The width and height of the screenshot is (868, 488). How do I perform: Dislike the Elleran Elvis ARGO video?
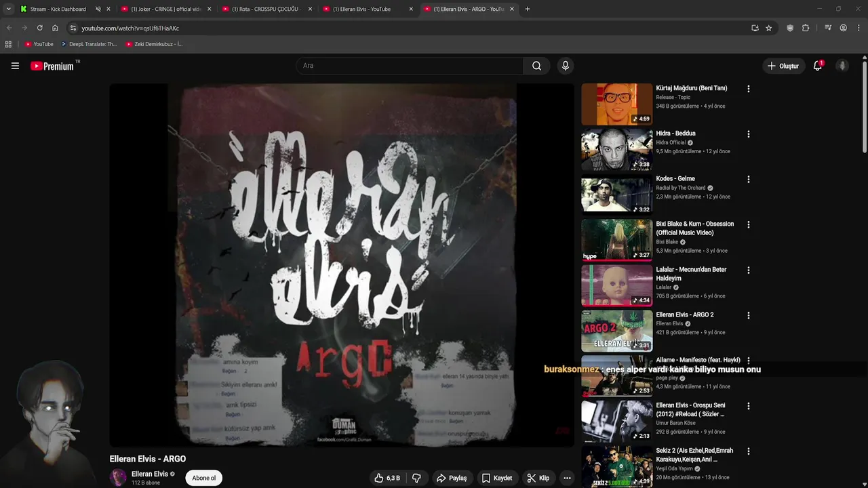tap(416, 478)
